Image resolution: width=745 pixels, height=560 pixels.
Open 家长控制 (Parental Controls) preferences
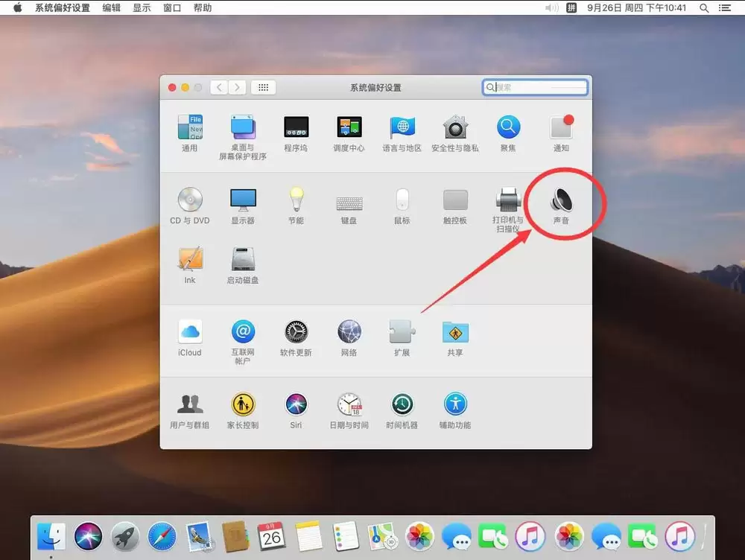pyautogui.click(x=243, y=410)
